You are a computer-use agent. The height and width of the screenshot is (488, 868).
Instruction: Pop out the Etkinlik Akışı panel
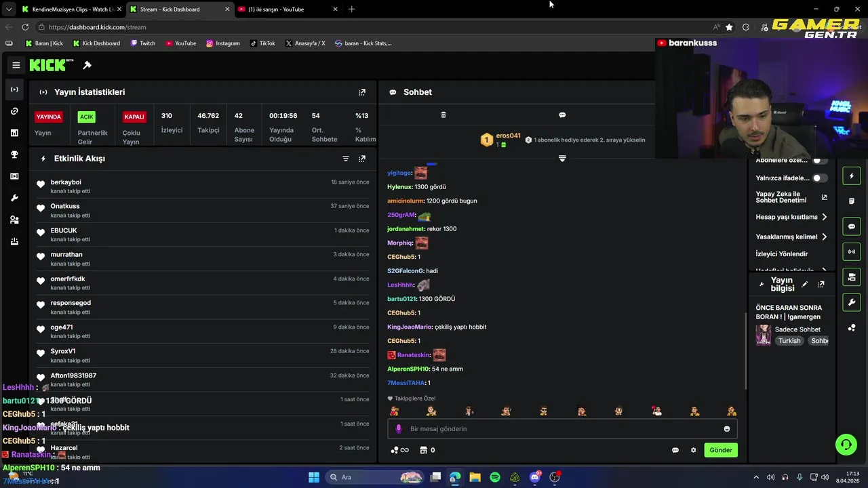[x=362, y=159]
